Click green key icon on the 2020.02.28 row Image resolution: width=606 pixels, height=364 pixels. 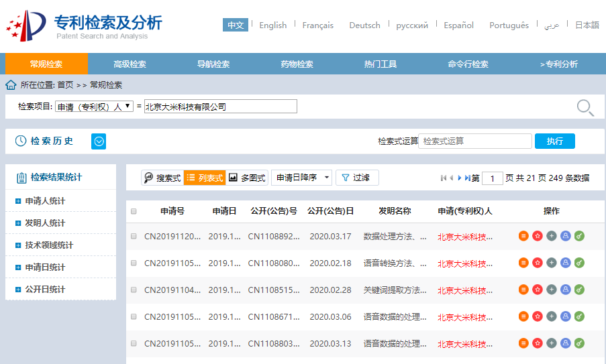click(579, 290)
